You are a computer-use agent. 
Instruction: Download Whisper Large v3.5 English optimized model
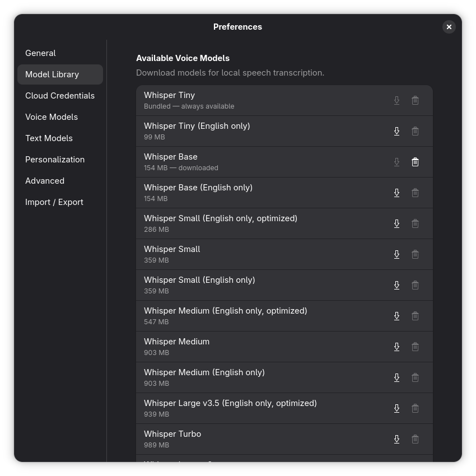point(396,408)
